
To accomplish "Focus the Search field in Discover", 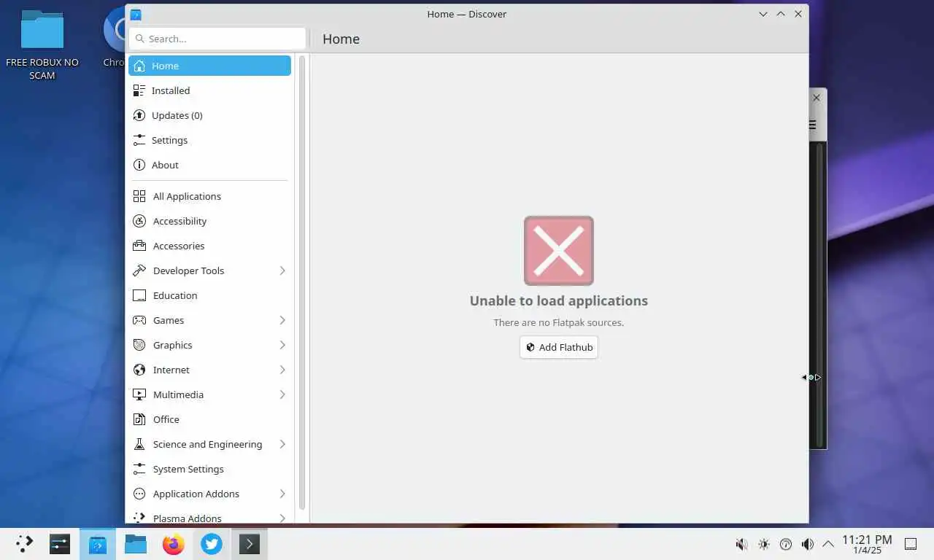I will click(x=217, y=39).
